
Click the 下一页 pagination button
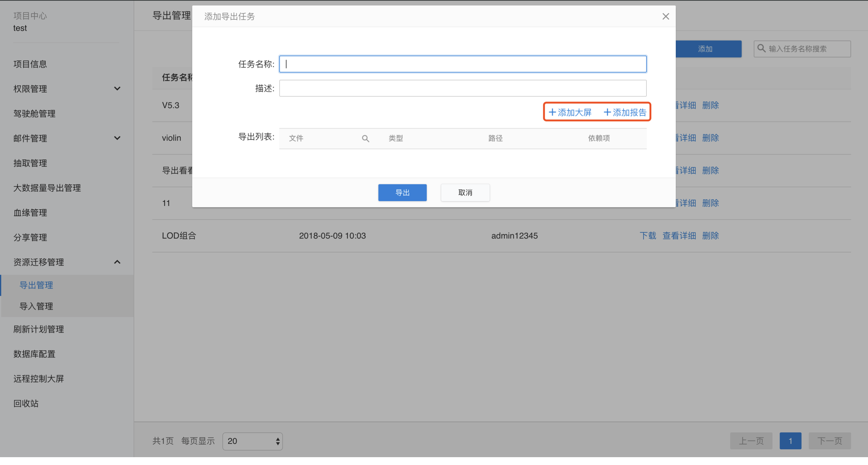[x=830, y=441]
